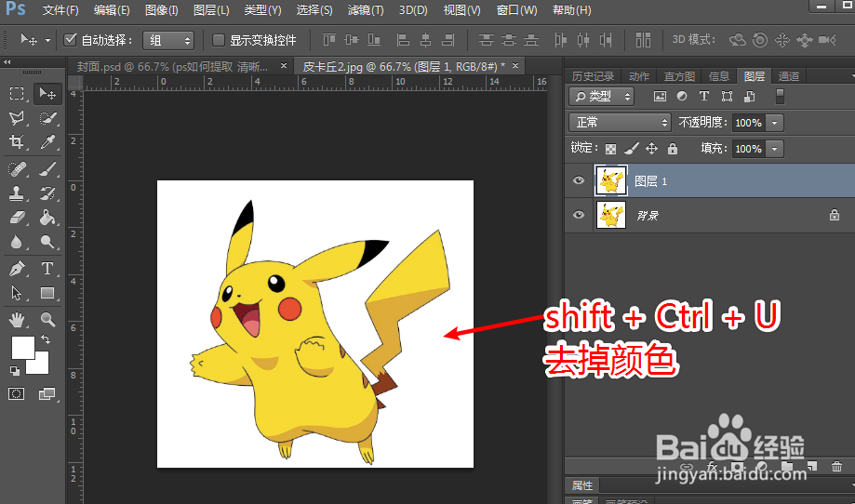Close the 皮卡丘2.jpg document tab
The height and width of the screenshot is (504, 855).
pyautogui.click(x=515, y=66)
